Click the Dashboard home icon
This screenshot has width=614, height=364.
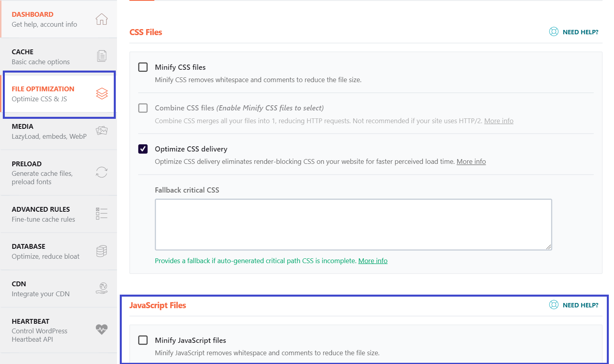click(x=101, y=19)
